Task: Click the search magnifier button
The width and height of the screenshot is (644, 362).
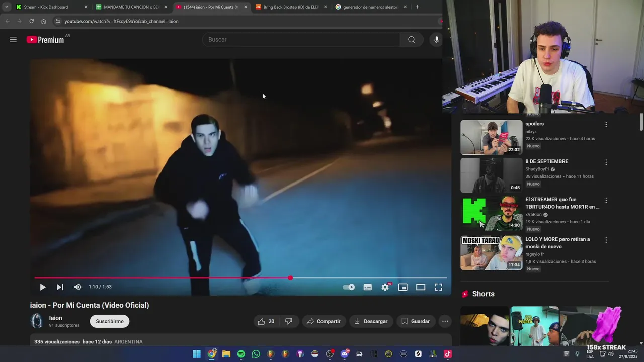Action: (x=412, y=39)
